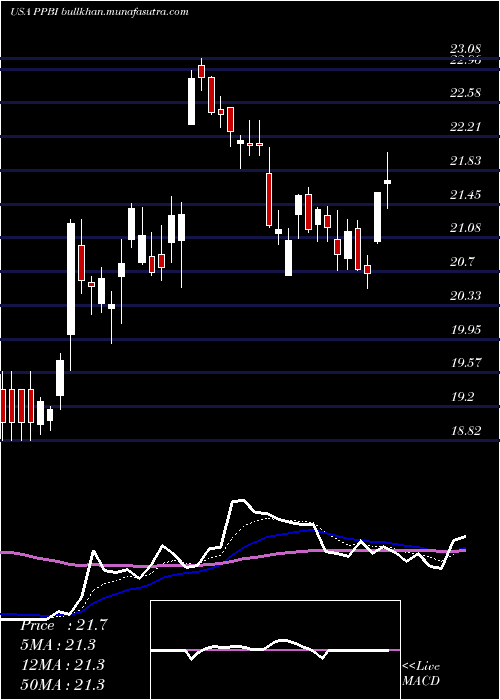The width and height of the screenshot is (500, 700).
Task: Click the last candlestick near 21.7
Action: 388,181
